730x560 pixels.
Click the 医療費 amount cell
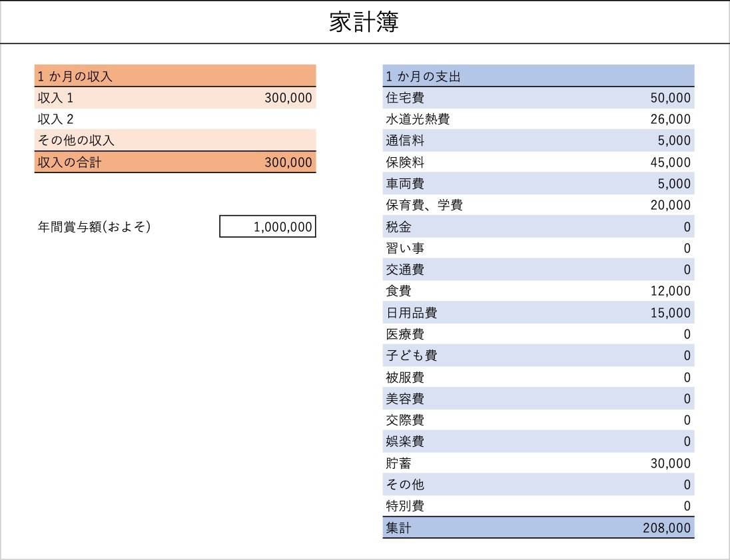click(x=687, y=334)
